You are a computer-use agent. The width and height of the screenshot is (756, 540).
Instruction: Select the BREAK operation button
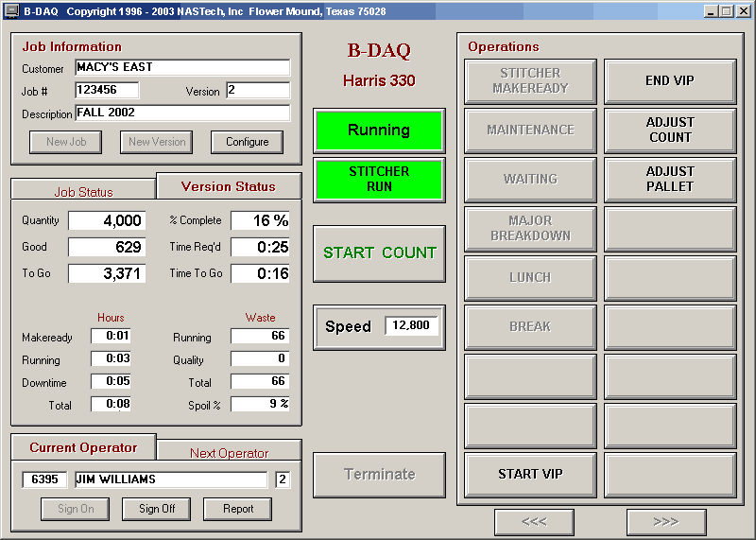pos(530,327)
